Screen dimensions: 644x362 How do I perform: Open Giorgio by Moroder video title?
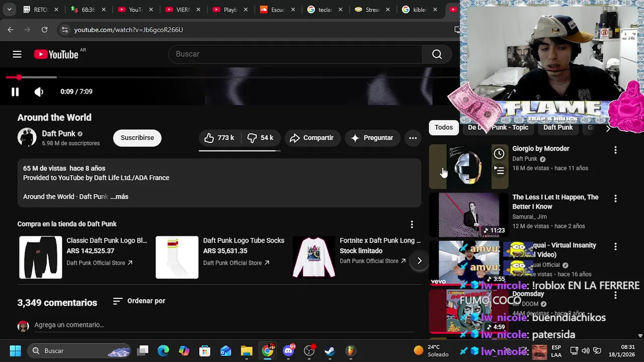(541, 149)
